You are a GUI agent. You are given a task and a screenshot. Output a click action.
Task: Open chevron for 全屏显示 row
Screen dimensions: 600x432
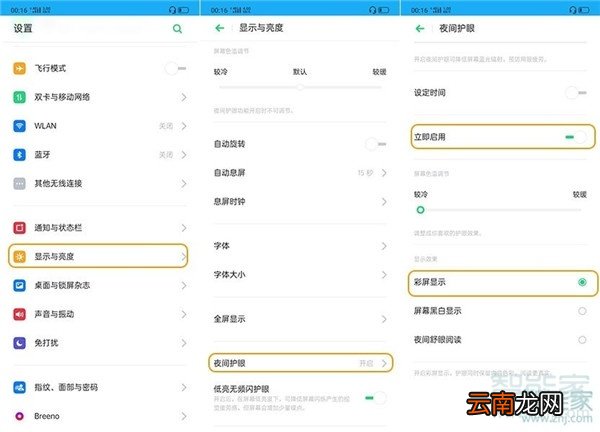click(384, 319)
